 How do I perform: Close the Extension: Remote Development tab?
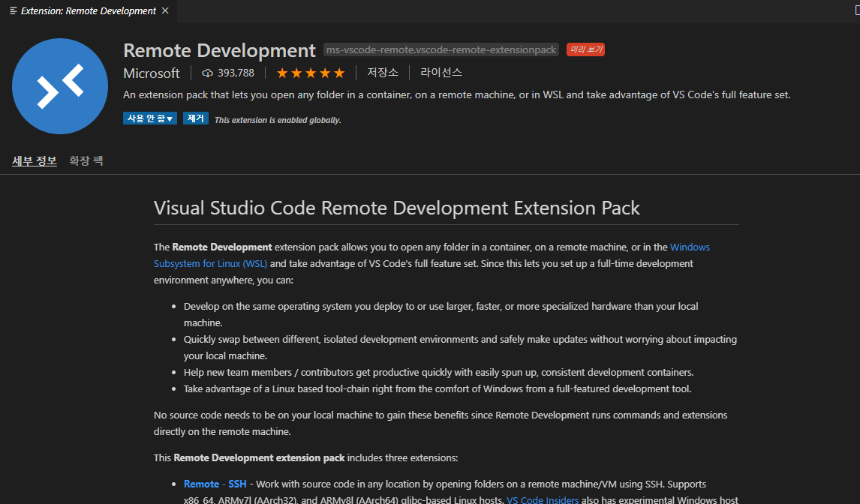(x=165, y=11)
